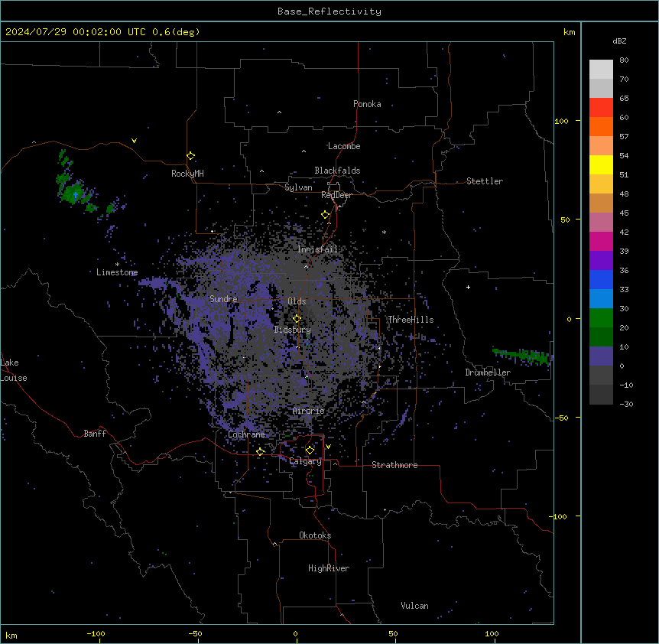659x644 pixels.
Task: Select the Strathmore label
Action: coord(394,465)
